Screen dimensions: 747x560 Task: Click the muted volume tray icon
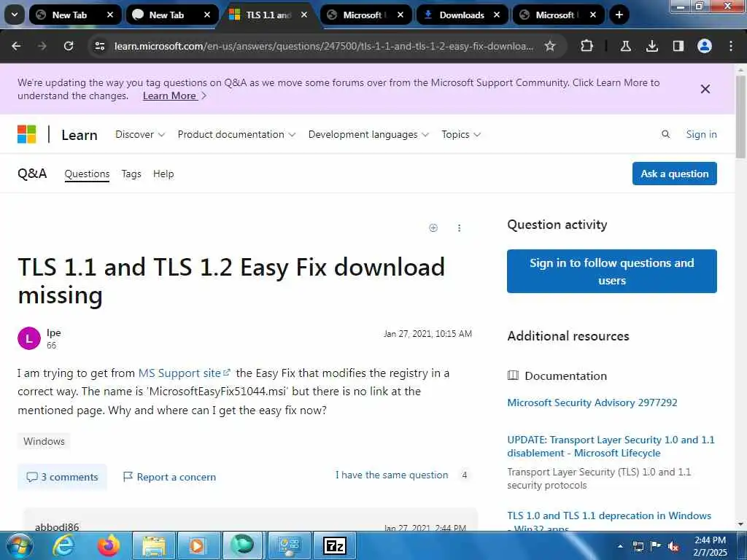pos(673,547)
